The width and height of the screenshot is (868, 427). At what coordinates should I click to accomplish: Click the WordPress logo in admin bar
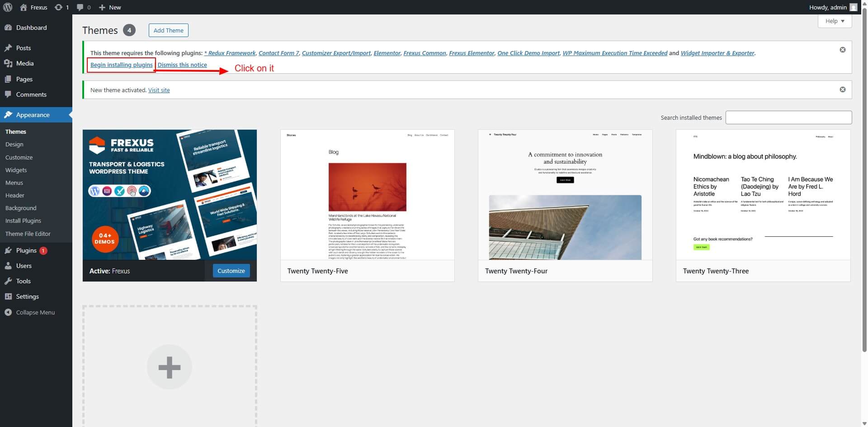[x=8, y=7]
